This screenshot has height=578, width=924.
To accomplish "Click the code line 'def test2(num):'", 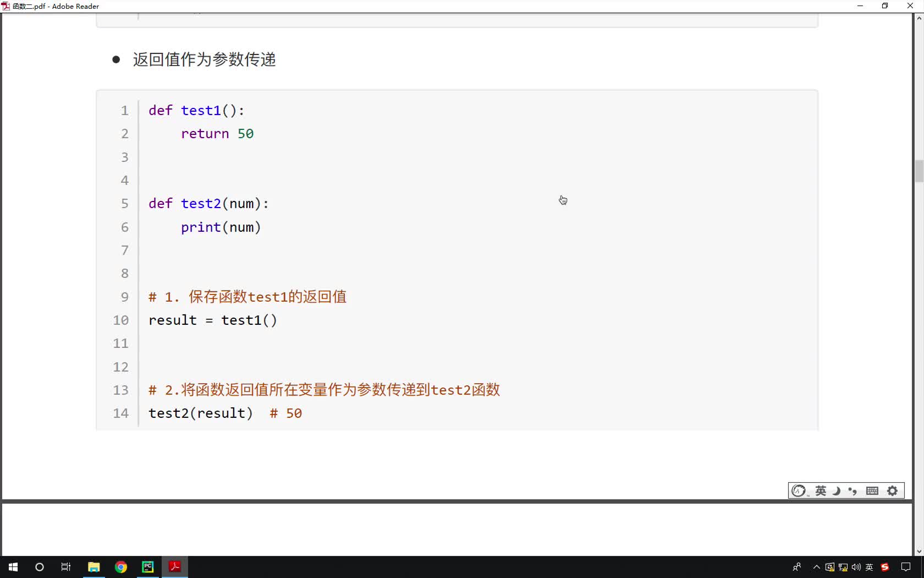I will (208, 204).
